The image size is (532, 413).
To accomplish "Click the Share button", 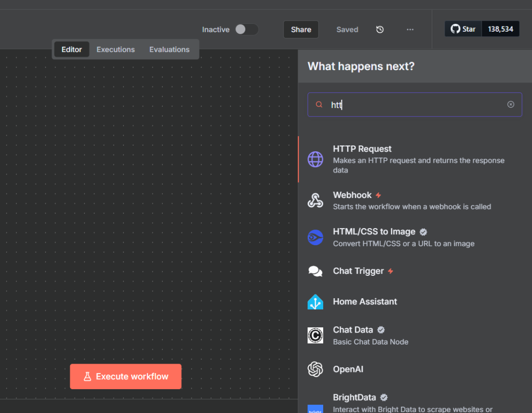I will point(301,30).
